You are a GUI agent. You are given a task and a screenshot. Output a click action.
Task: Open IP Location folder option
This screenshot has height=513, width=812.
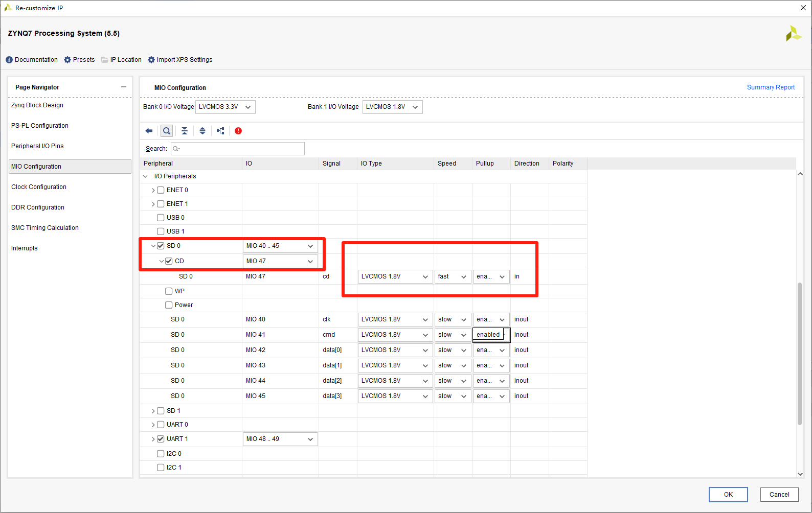[x=121, y=60]
